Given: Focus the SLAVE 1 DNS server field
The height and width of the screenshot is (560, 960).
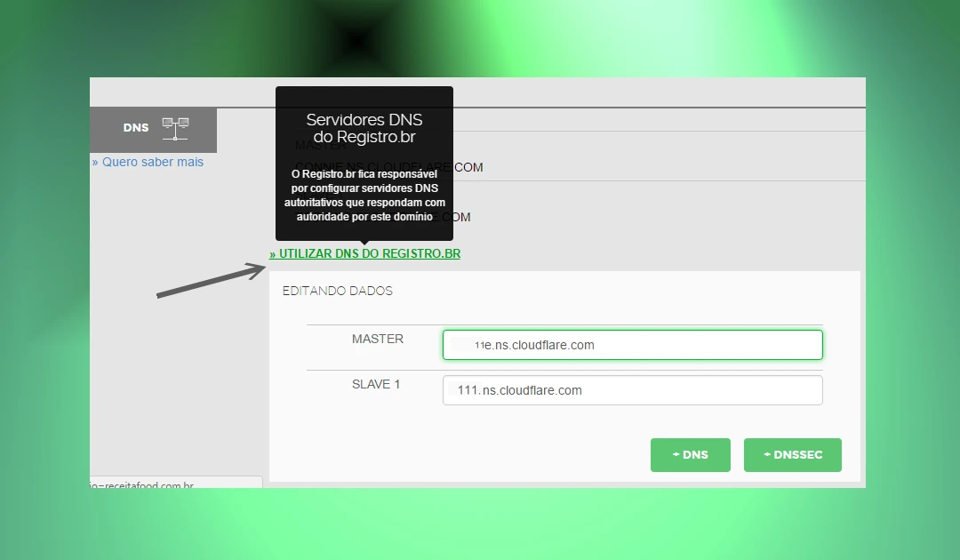Looking at the screenshot, I should 633,390.
